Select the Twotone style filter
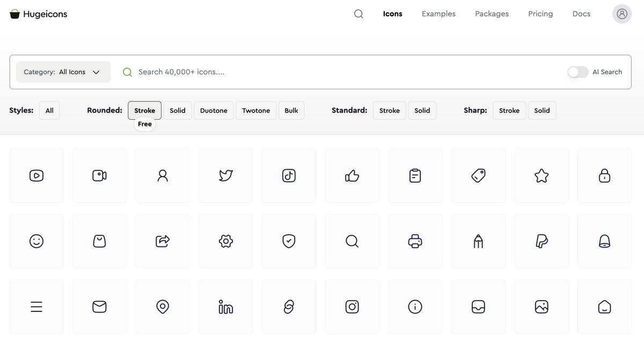The image size is (644, 342). [256, 111]
